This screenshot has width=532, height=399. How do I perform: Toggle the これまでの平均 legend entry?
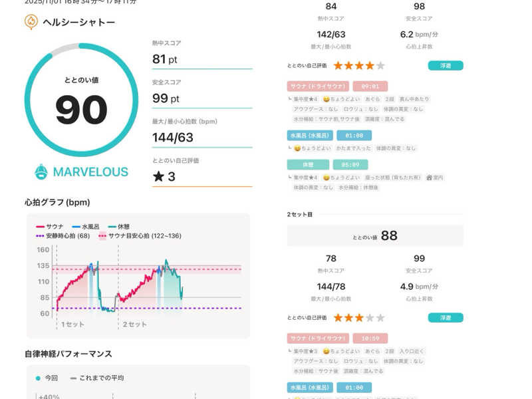click(96, 378)
